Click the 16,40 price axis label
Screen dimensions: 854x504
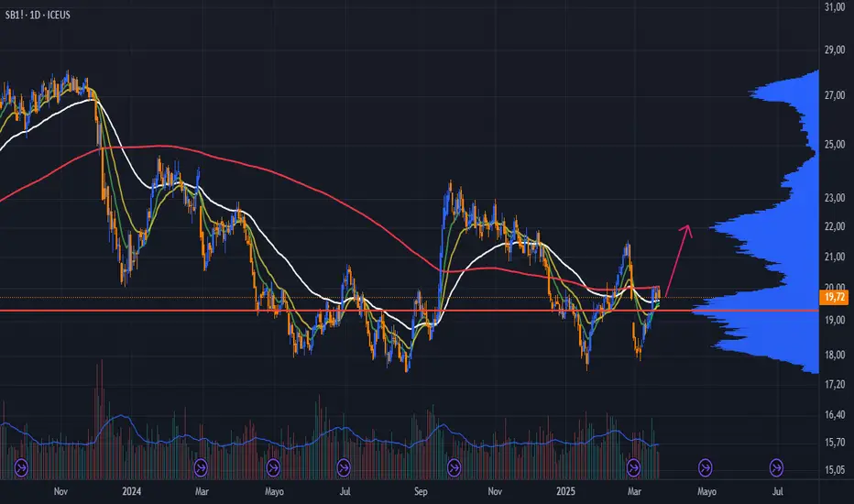coord(835,414)
